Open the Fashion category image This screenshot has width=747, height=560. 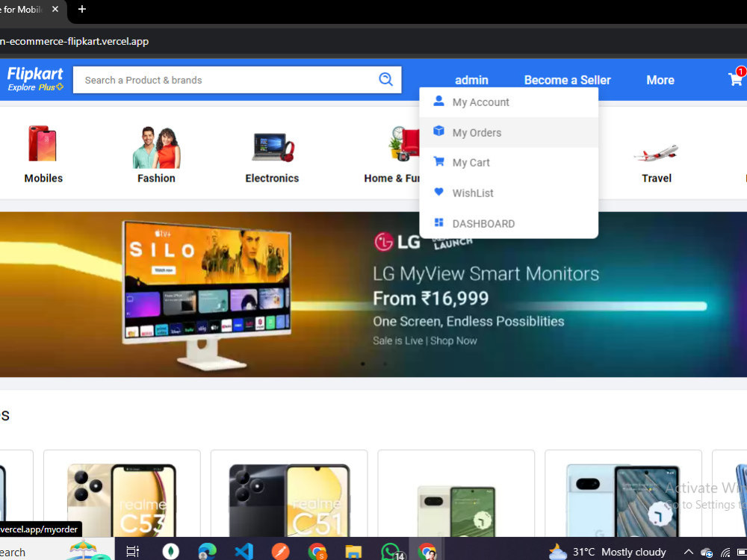click(x=156, y=147)
